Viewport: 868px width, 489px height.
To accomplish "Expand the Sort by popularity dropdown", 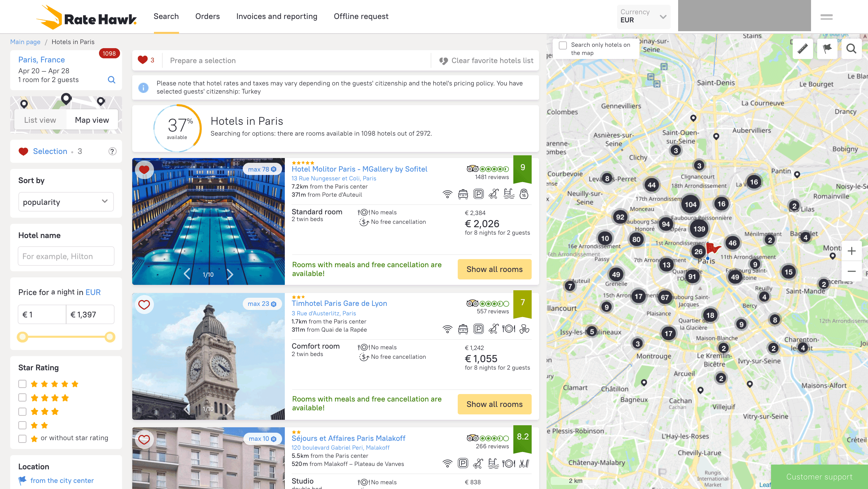I will 66,202.
